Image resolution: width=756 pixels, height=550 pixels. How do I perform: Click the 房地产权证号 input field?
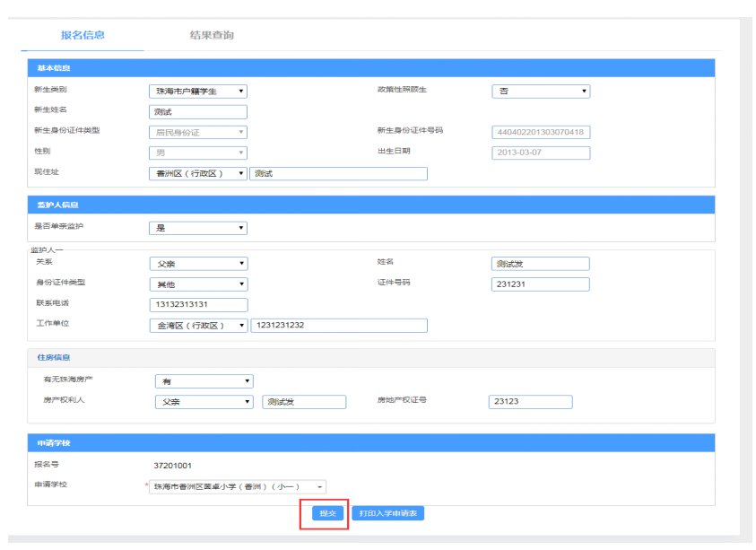530,402
